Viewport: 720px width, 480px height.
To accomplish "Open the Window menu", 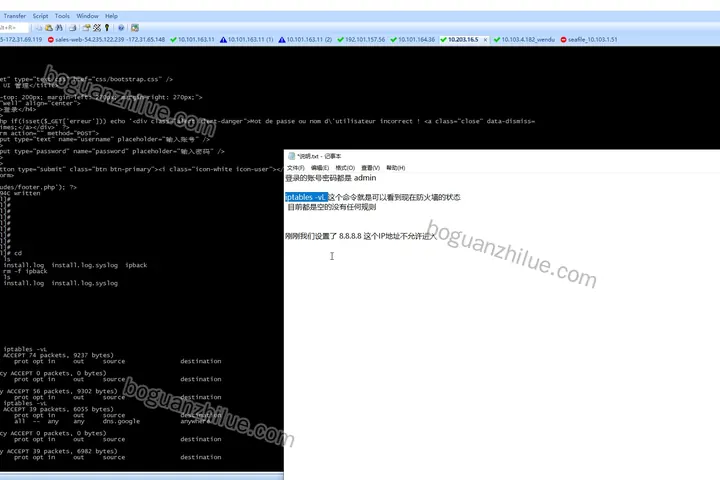I will 87,16.
